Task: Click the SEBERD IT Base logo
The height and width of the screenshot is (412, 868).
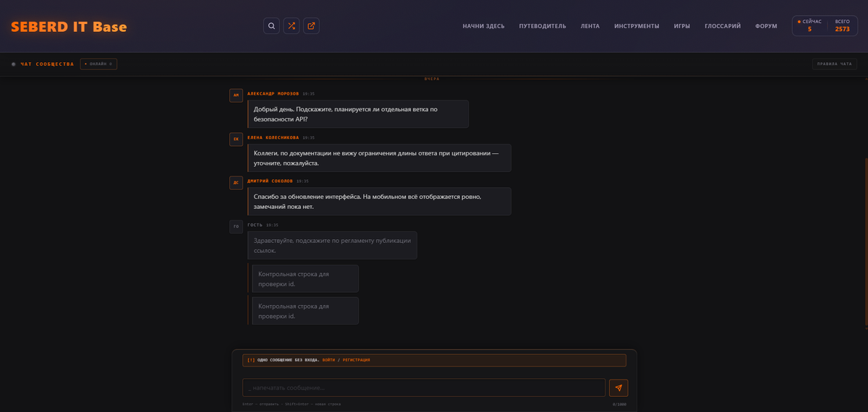Action: coord(69,27)
